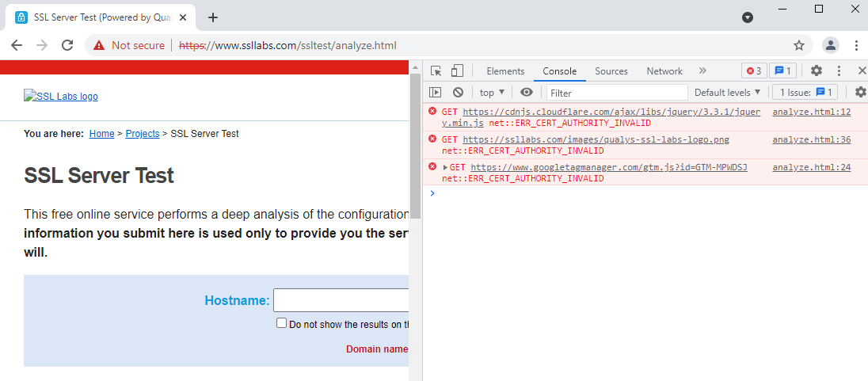
Task: Open the user profile avatar icon
Action: (830, 45)
